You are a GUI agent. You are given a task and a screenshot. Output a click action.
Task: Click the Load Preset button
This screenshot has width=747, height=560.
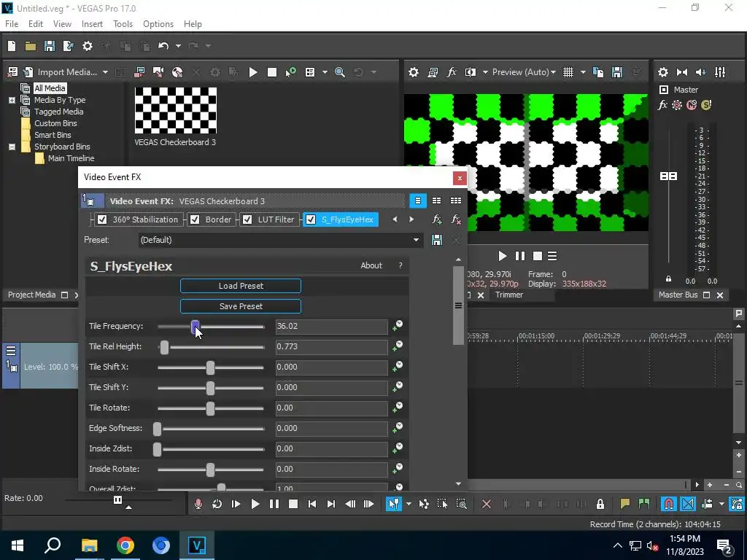coord(241,286)
